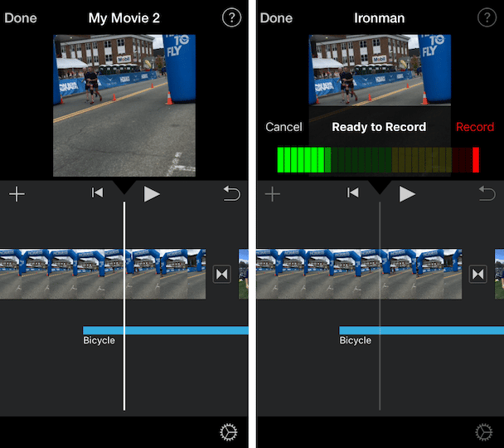Add media with plus icon in left screen
504x448 pixels.
tap(17, 193)
